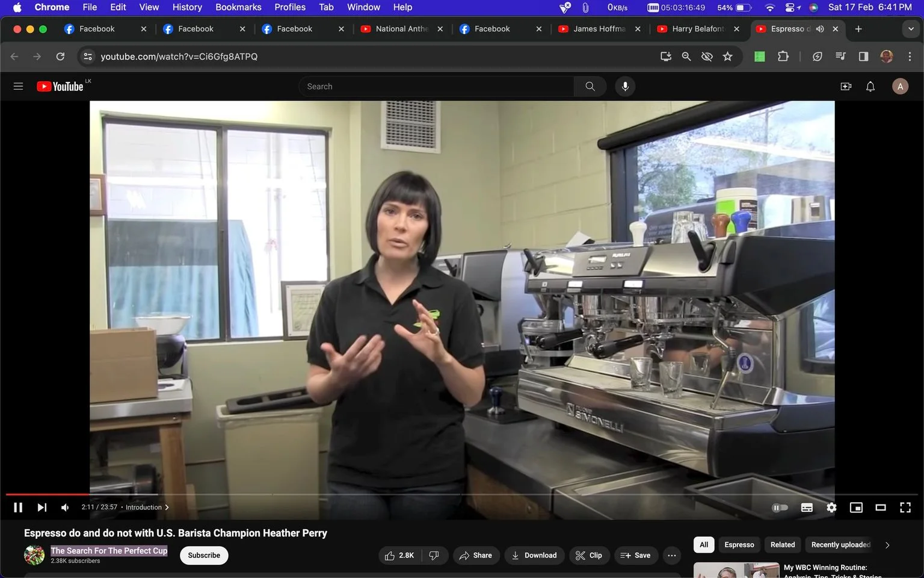Screen dimensions: 924x578
Task: Open video settings gear
Action: [831, 508]
